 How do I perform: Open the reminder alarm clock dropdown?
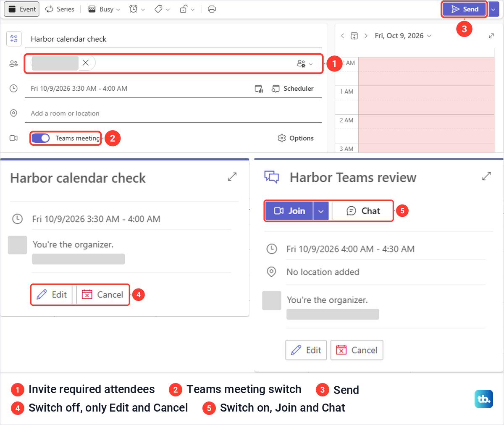click(137, 9)
